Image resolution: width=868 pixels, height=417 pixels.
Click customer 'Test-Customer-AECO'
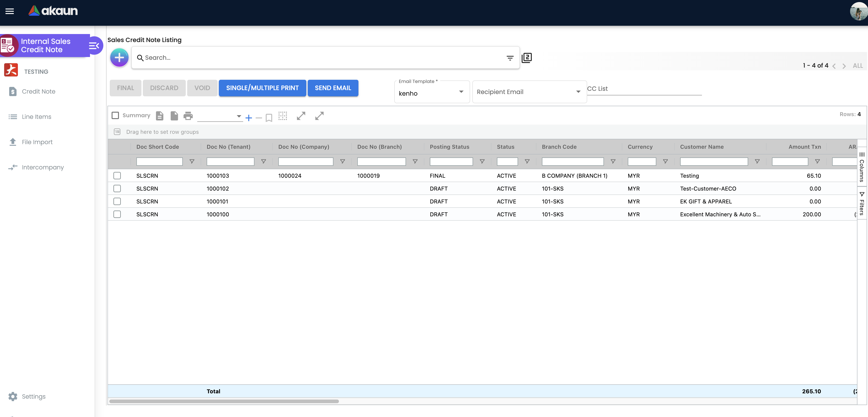[x=708, y=189]
